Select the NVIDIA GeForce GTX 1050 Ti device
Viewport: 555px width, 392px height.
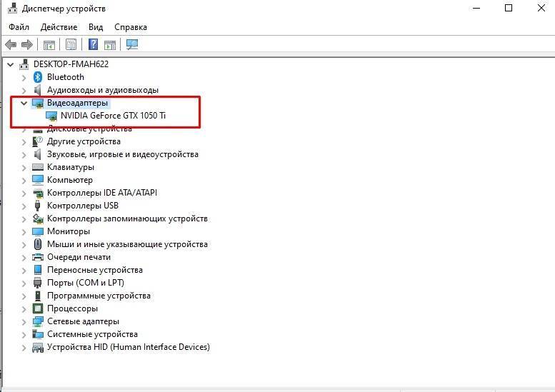114,116
